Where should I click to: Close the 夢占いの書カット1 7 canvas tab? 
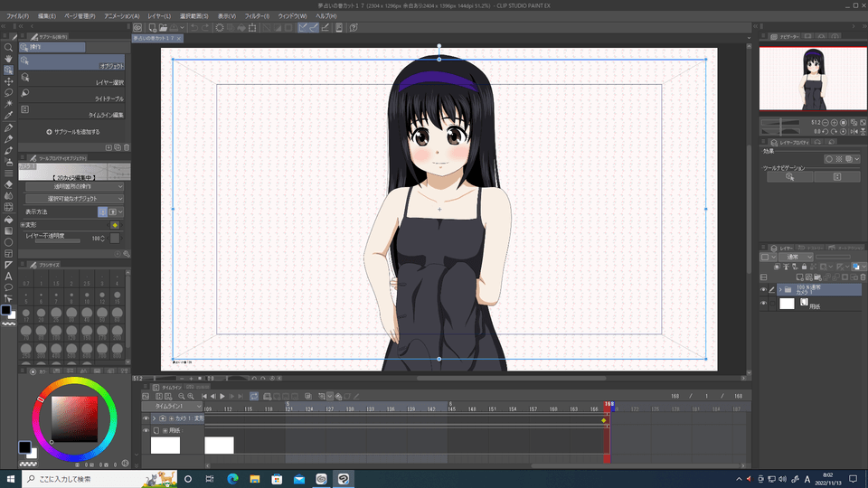point(179,39)
